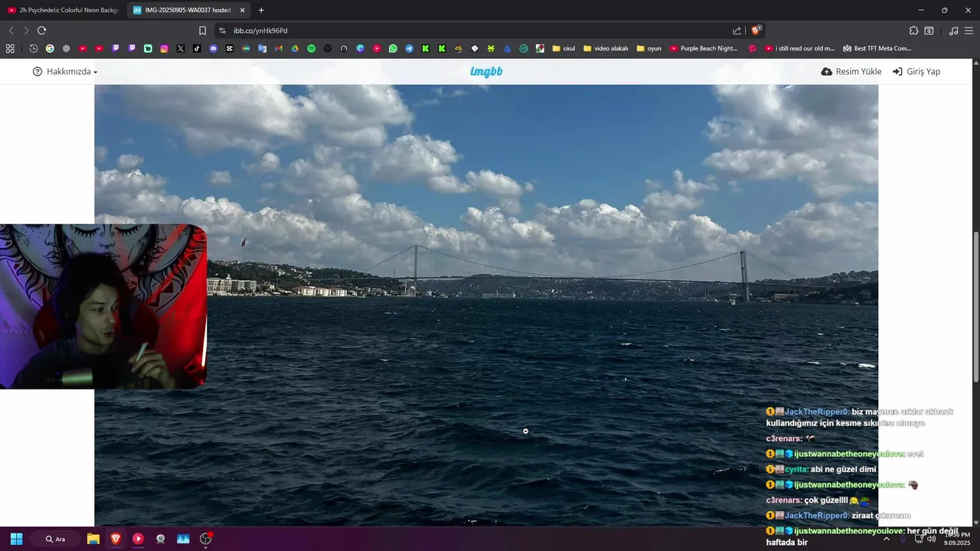Open Purple Beach Night bookmark

pos(704,48)
